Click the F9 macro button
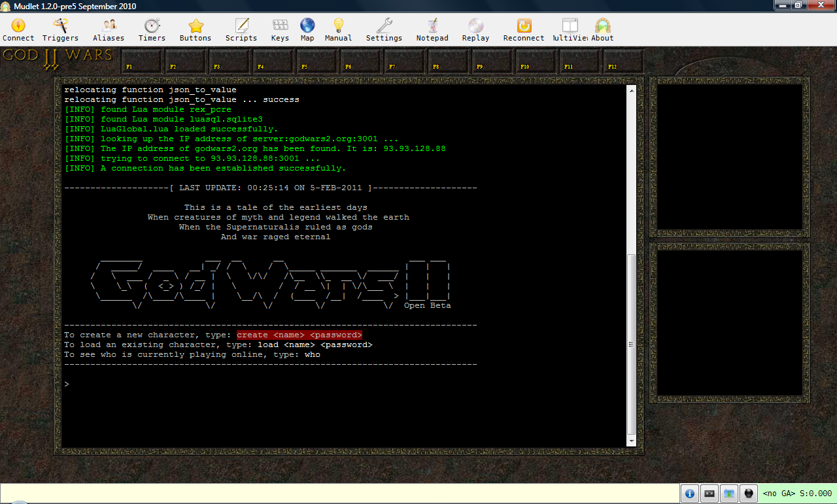The image size is (837, 504). point(492,62)
